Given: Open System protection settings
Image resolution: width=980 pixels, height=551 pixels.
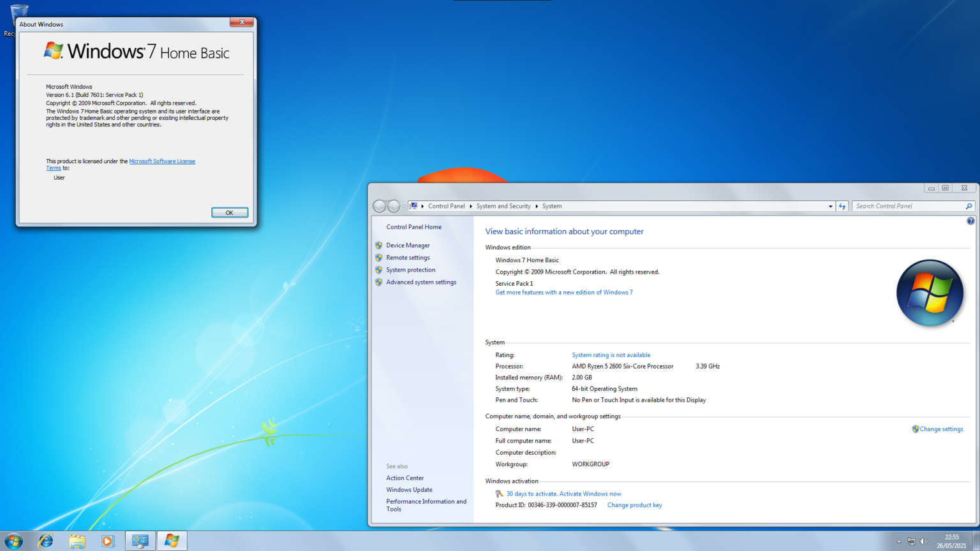Looking at the screenshot, I should (x=410, y=270).
